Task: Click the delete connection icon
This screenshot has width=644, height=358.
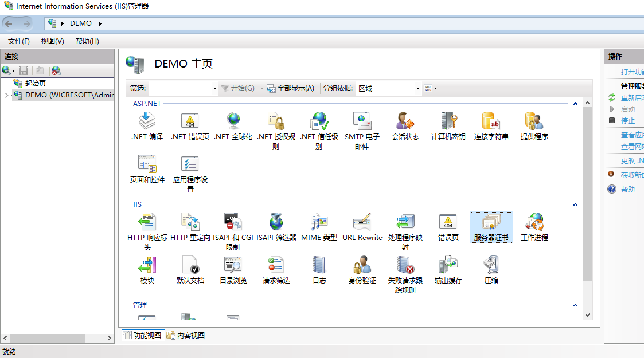Action: 56,70
